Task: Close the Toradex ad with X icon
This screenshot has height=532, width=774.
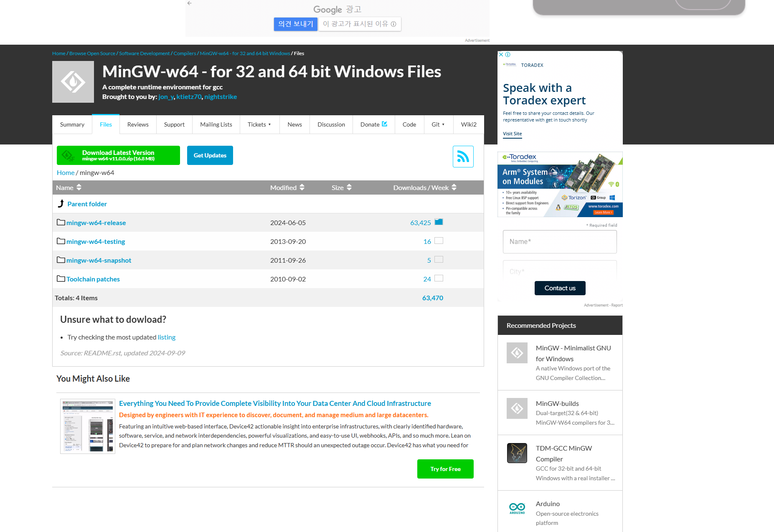Action: click(501, 55)
